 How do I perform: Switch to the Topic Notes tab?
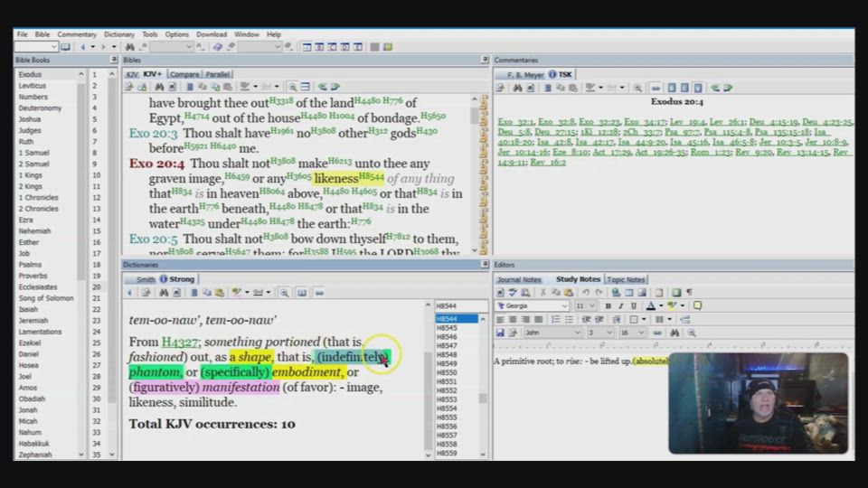[x=626, y=279]
